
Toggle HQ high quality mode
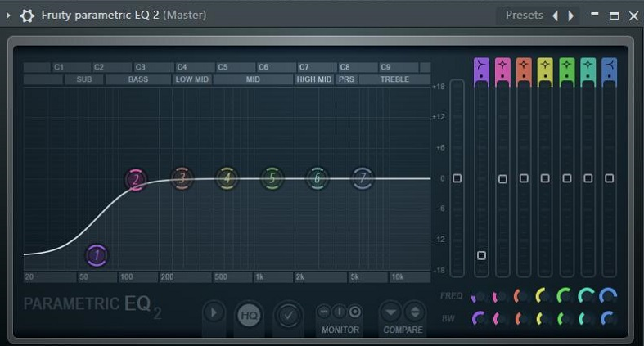click(x=249, y=315)
